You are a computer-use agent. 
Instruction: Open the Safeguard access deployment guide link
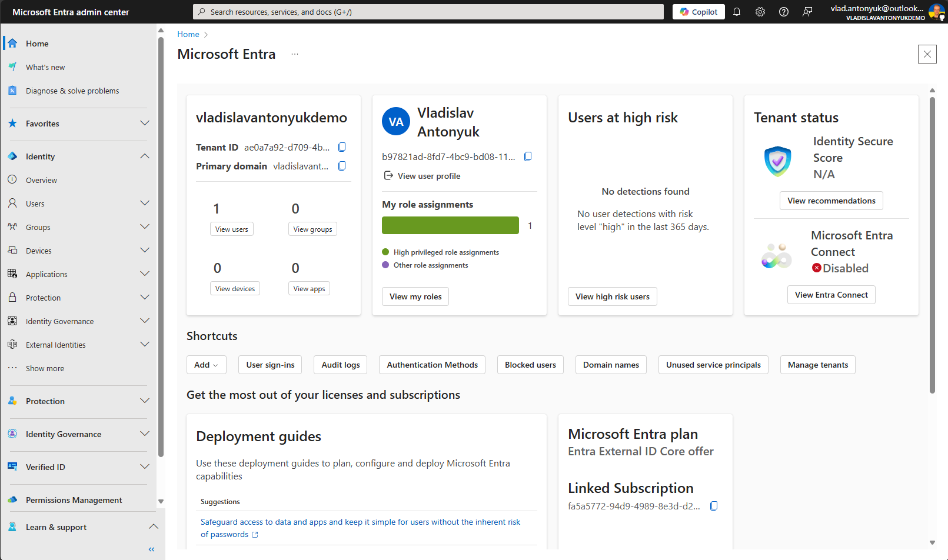(361, 528)
